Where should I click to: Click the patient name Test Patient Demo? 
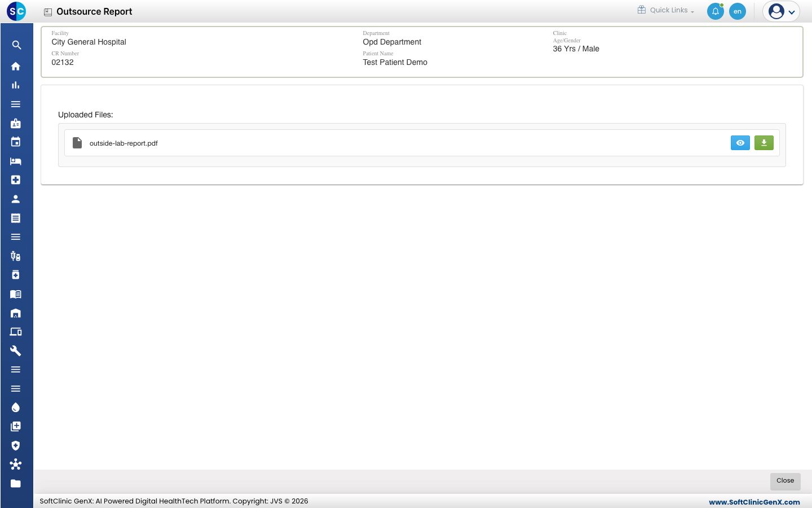(x=395, y=62)
